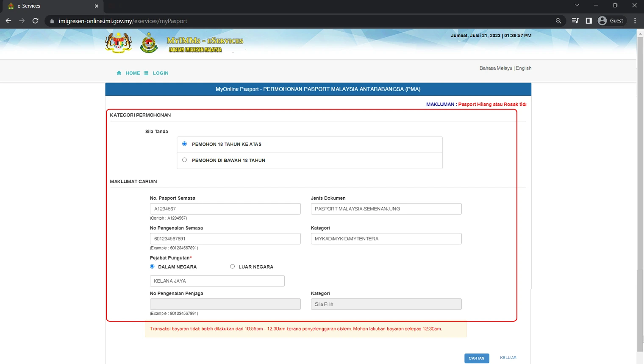Click the MAKLUMAN scrolling notice text
Screen dimensions: 644x364
tap(476, 104)
